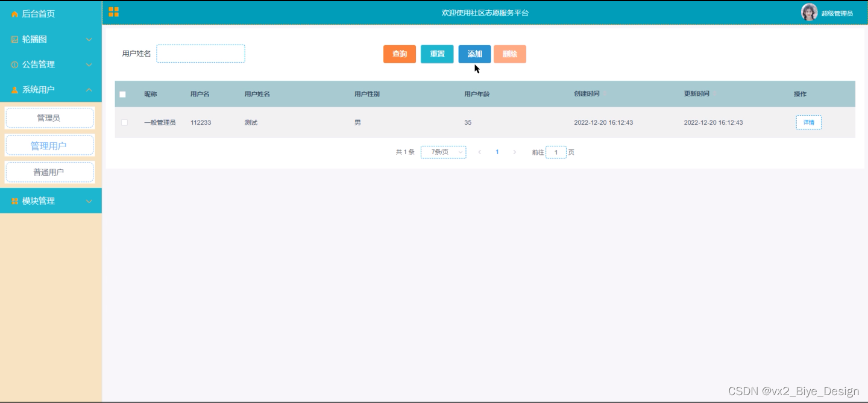Click the grid icon beside 模块管理
Screen dimensions: 868x403
(x=15, y=201)
